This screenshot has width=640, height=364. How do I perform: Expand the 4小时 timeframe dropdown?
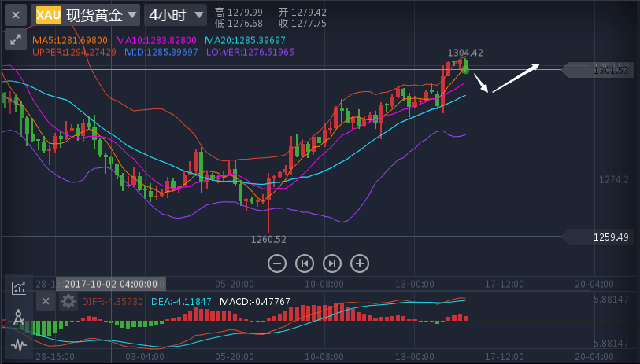(176, 14)
